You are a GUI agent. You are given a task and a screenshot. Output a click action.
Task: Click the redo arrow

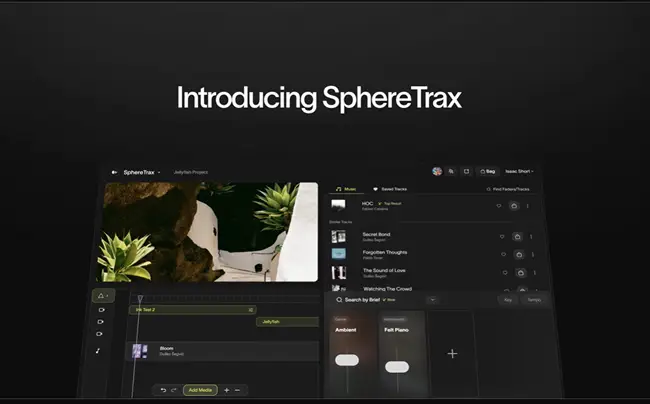click(174, 390)
